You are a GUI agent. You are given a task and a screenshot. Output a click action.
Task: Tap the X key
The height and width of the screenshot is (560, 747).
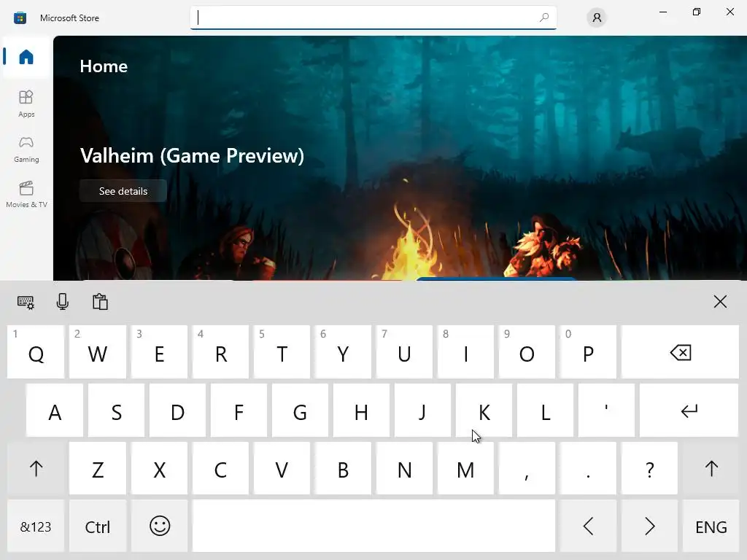tap(159, 469)
